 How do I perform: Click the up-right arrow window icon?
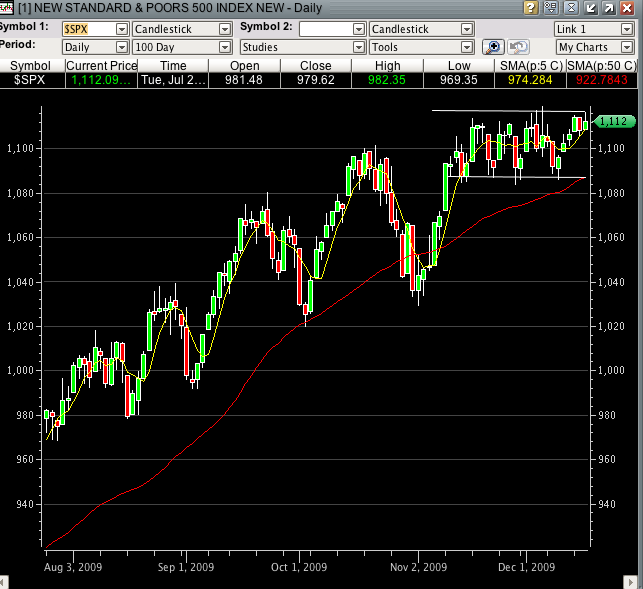coord(607,8)
